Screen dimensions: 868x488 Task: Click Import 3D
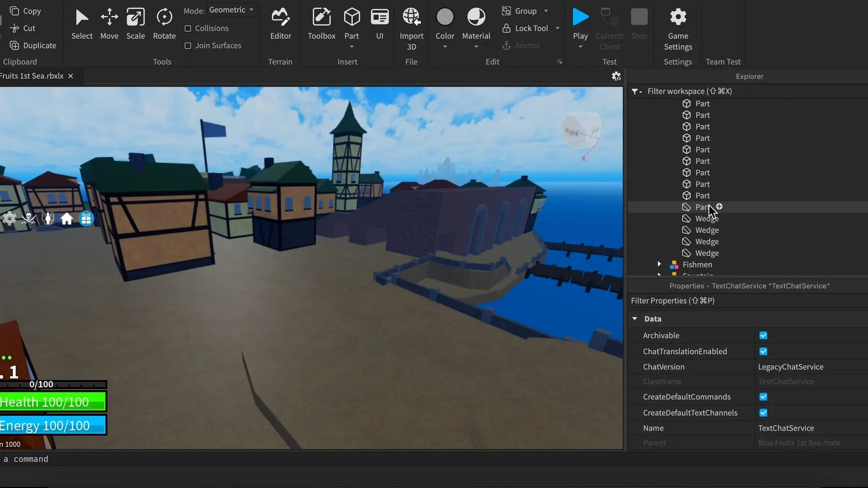pyautogui.click(x=411, y=29)
